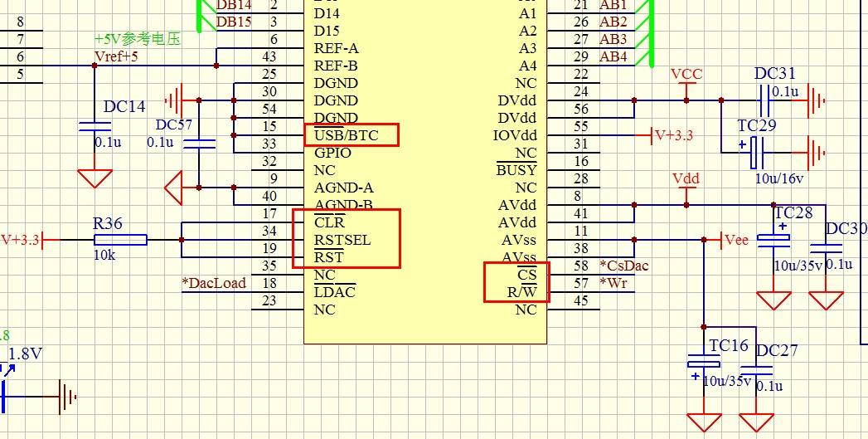Image resolution: width=868 pixels, height=439 pixels.
Task: Select the ground triangle below TC28
Action: tap(773, 300)
